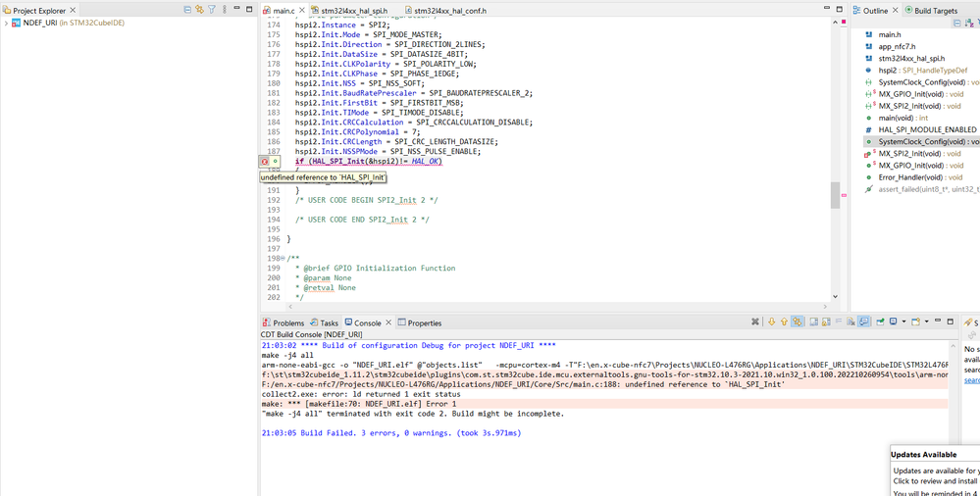Select main.h in Outline
980x496 pixels.
890,34
